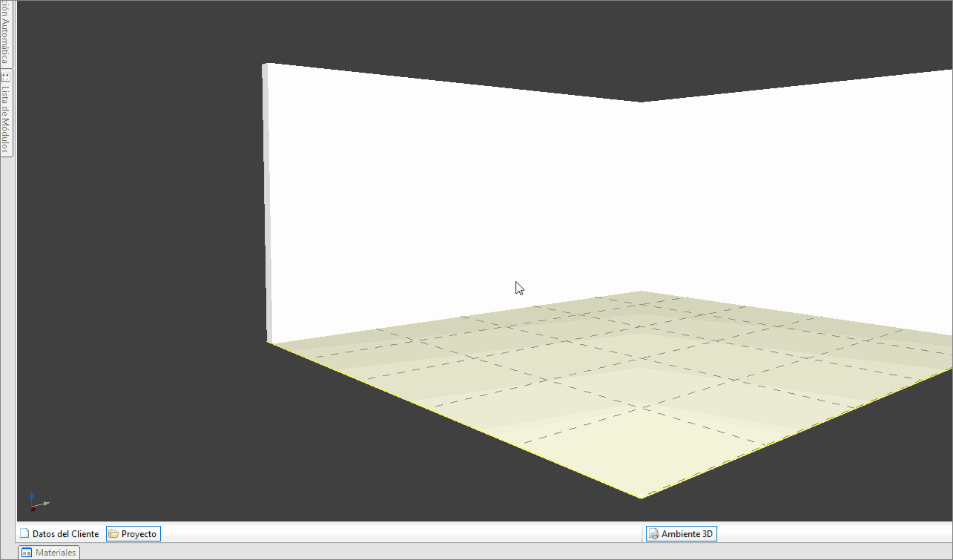Screen dimensions: 953x560
Task: Click the Lista de Módulos icon
Action: point(6,76)
